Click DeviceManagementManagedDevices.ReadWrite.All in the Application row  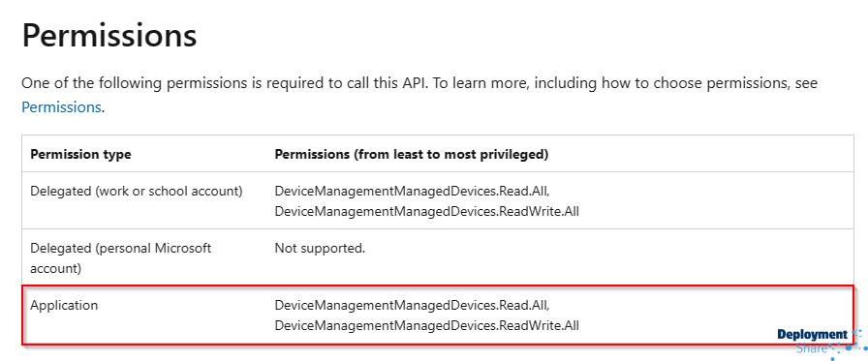point(427,325)
